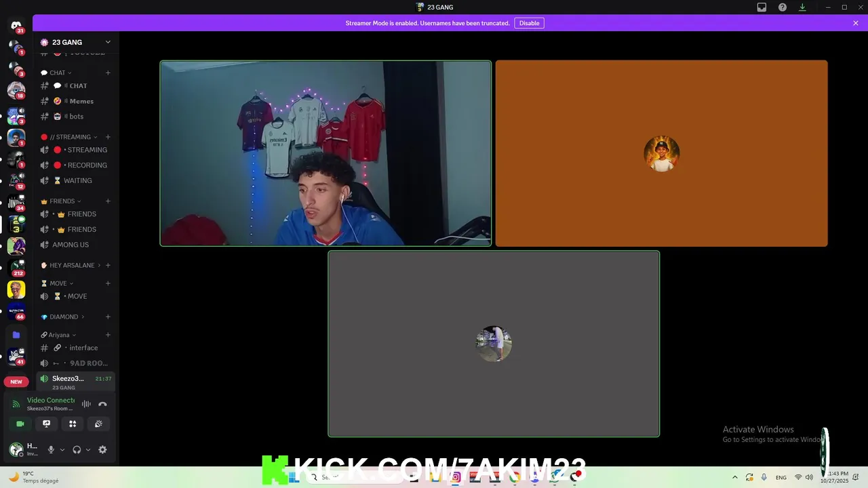The height and width of the screenshot is (488, 868).
Task: Disable Streamer Mode via banner button
Action: click(x=529, y=23)
